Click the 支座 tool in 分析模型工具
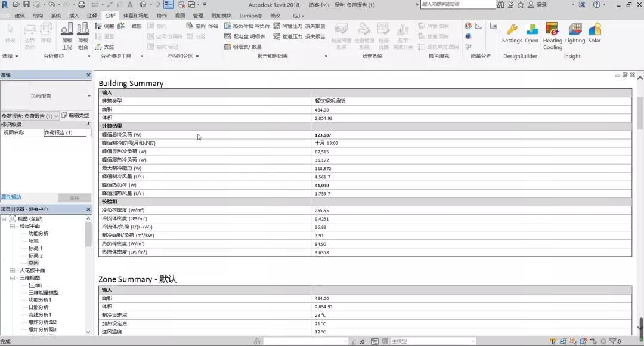Image resolution: width=644 pixels, height=346 pixels. tap(104, 46)
